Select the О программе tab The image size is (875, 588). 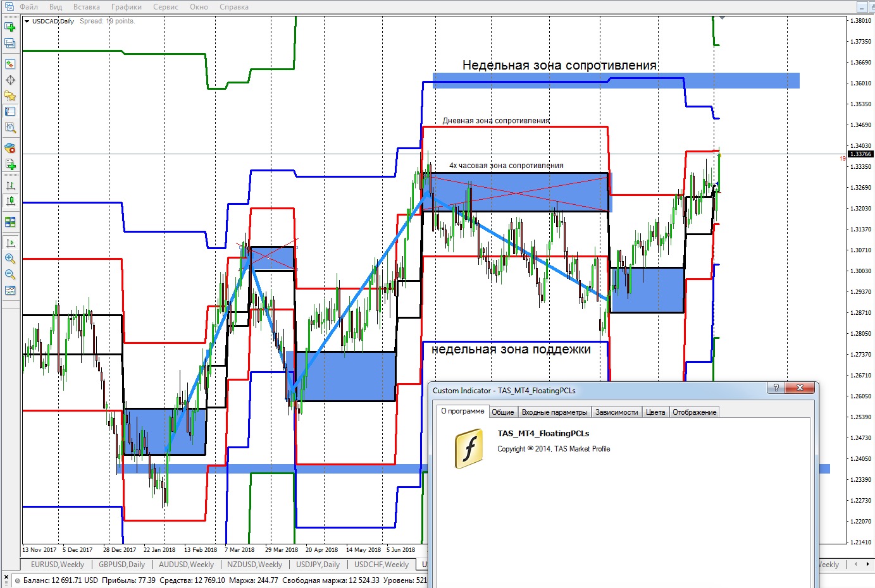coord(463,411)
